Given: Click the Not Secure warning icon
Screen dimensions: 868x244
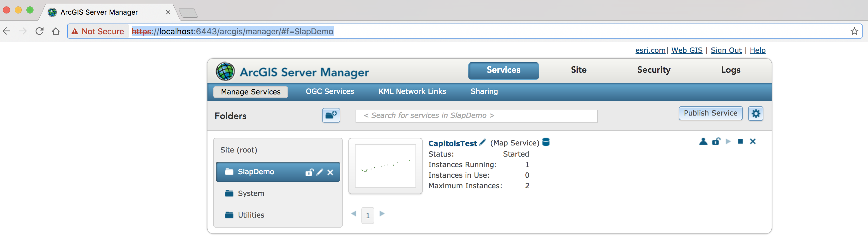Looking at the screenshot, I should click(x=75, y=31).
